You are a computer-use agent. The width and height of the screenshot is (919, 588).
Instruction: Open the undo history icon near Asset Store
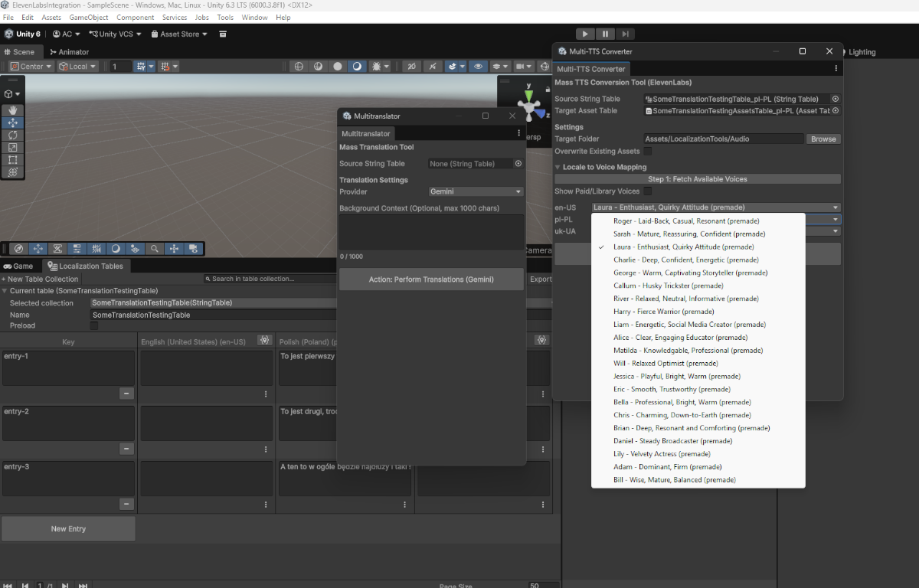pos(223,34)
